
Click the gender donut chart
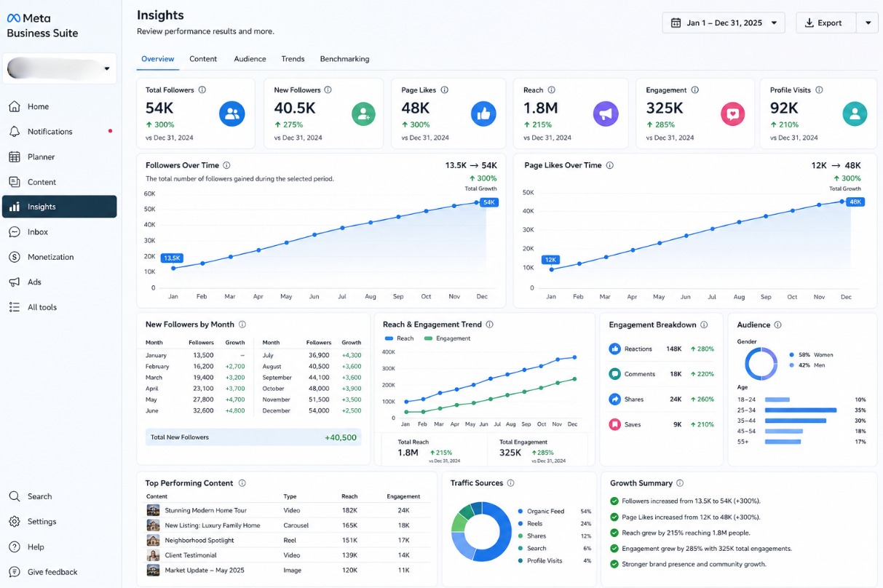click(x=761, y=363)
